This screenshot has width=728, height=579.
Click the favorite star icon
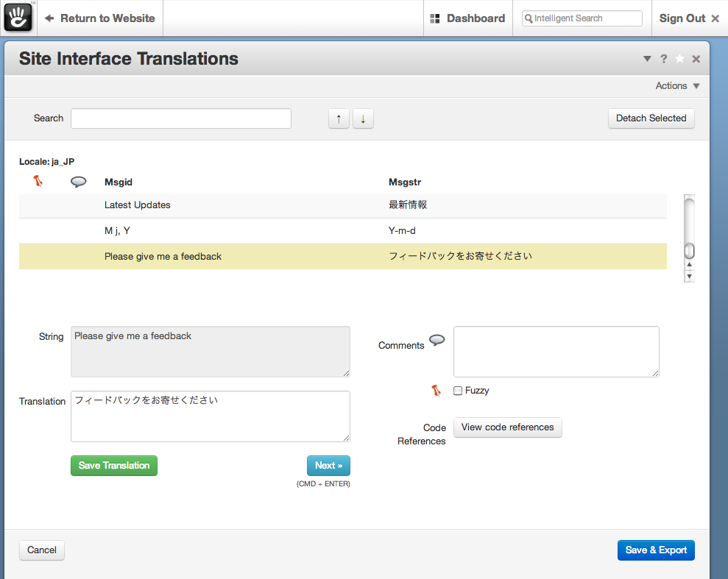coord(679,59)
